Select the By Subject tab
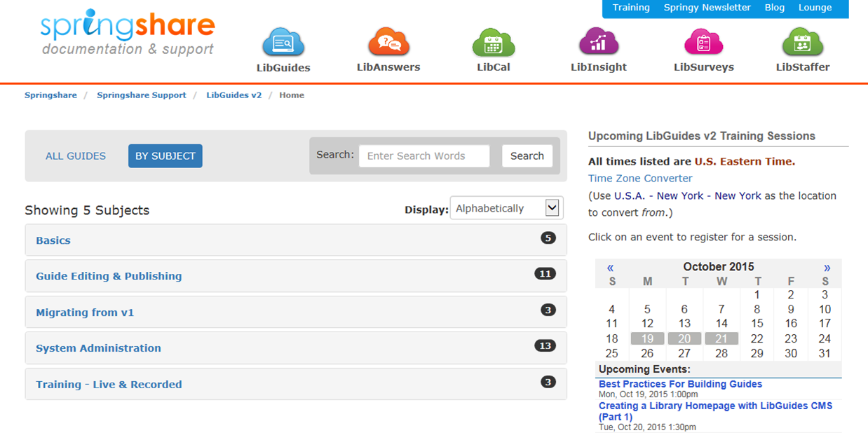Viewport: 868px width, 433px height. pyautogui.click(x=165, y=156)
